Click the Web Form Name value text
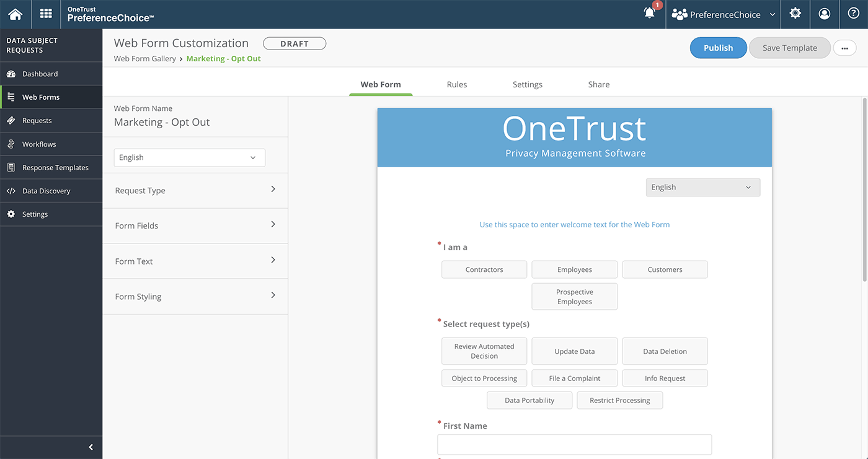Image resolution: width=868 pixels, height=459 pixels. [162, 122]
